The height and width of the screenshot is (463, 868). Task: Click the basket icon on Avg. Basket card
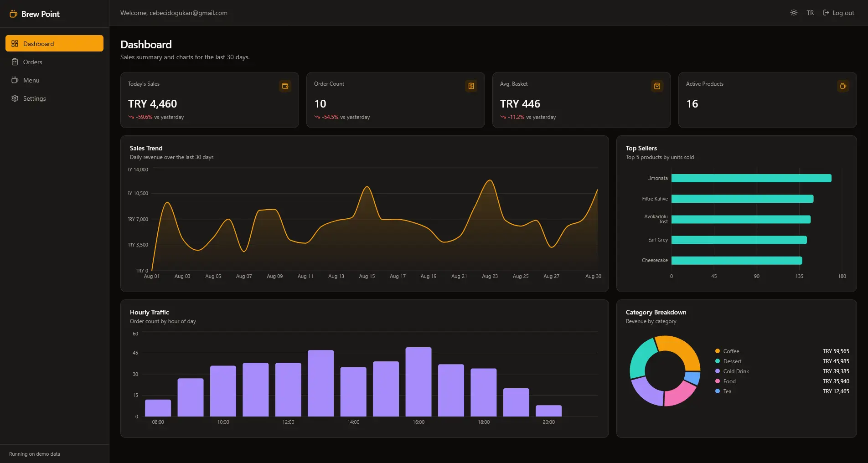(x=657, y=86)
